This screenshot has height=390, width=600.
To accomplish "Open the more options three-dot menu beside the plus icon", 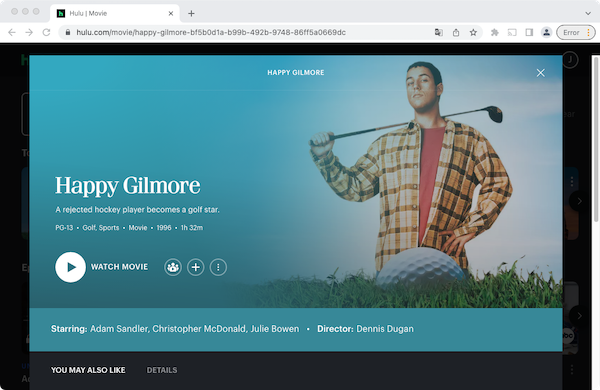I will [218, 267].
